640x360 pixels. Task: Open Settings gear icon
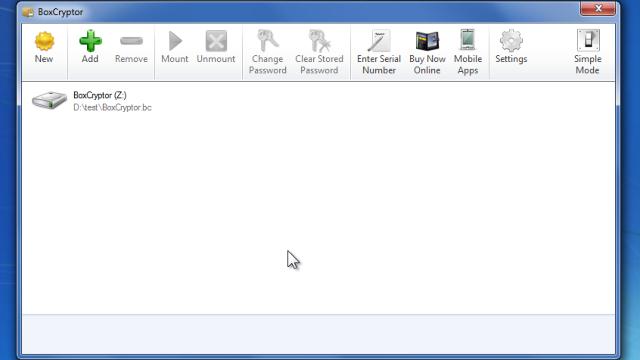coord(511,41)
